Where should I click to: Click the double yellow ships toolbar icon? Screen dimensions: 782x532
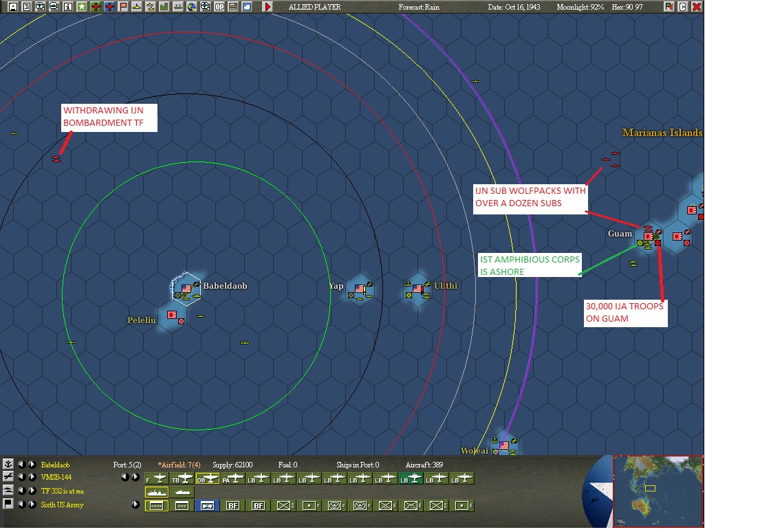[x=150, y=7]
